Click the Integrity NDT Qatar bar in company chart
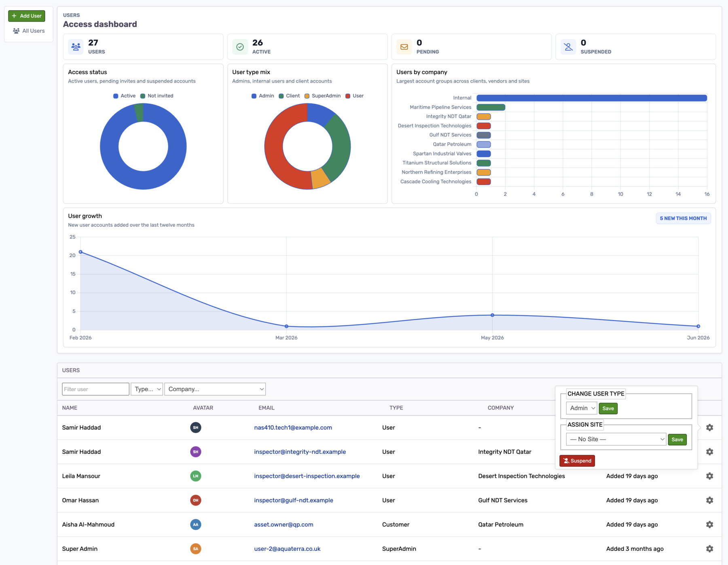This screenshot has height=565, width=728. pyautogui.click(x=483, y=116)
